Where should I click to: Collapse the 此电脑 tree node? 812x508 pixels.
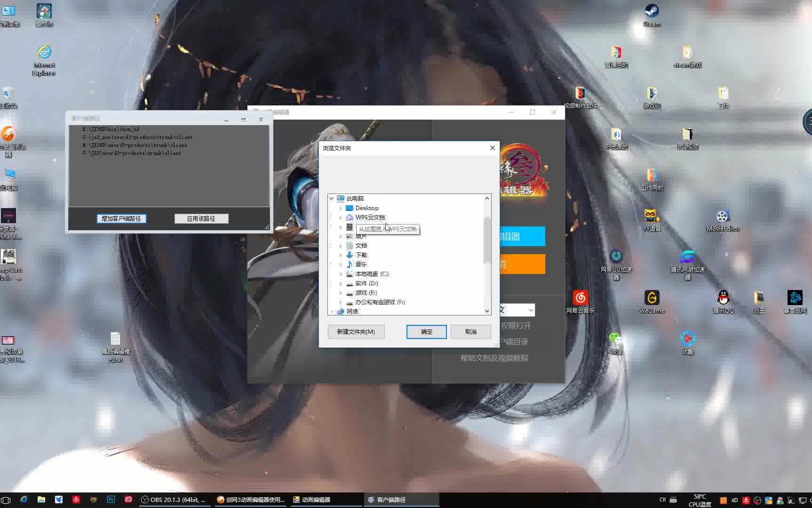click(x=332, y=199)
